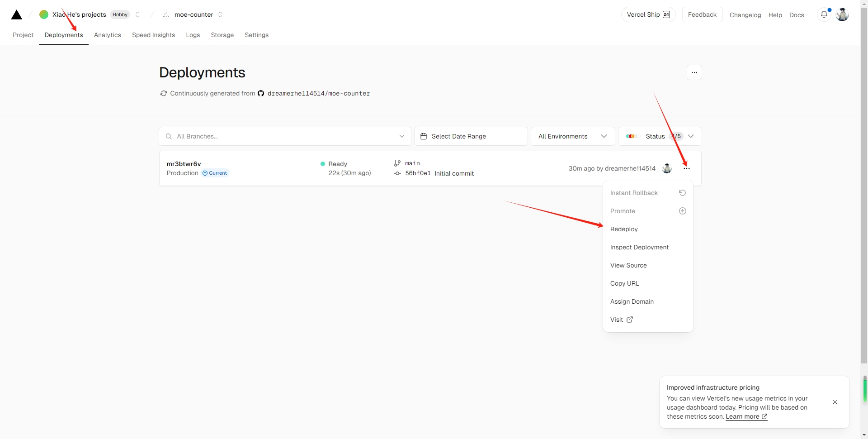The image size is (868, 439).
Task: Open the Select Date Range picker
Action: pyautogui.click(x=471, y=136)
